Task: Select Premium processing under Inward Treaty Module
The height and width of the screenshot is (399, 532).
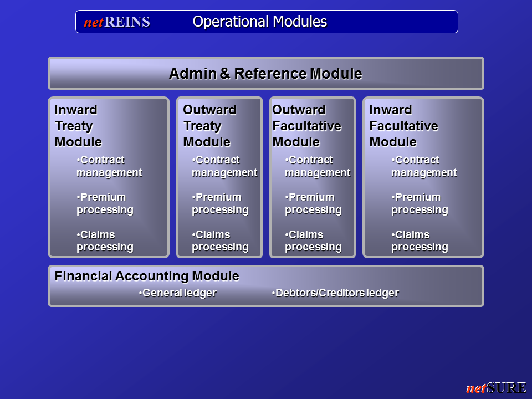Action: click(105, 203)
